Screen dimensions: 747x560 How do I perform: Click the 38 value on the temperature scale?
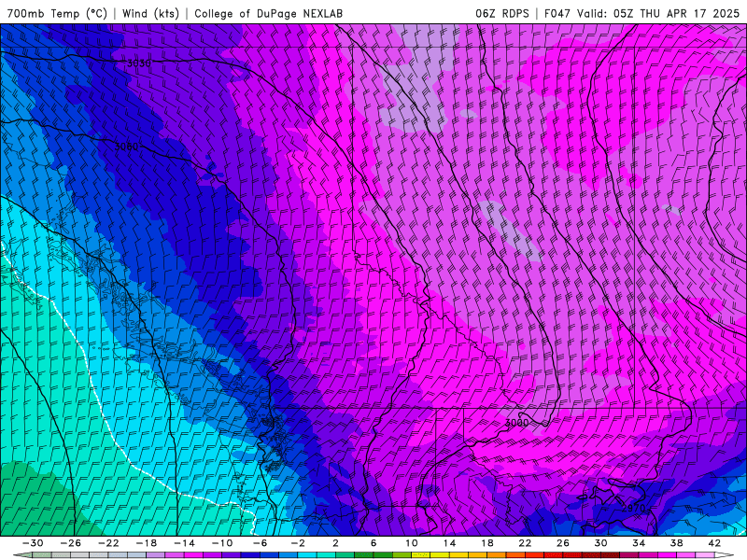(676, 543)
